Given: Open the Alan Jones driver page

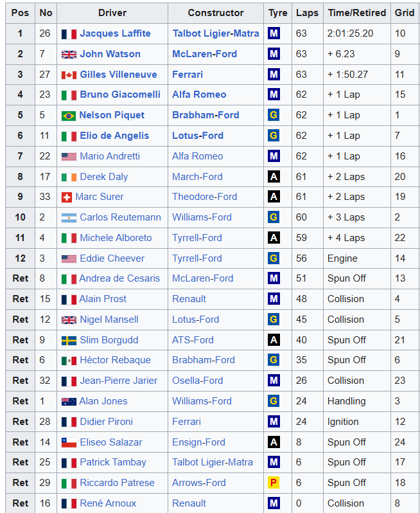Looking at the screenshot, I should pos(103,401).
